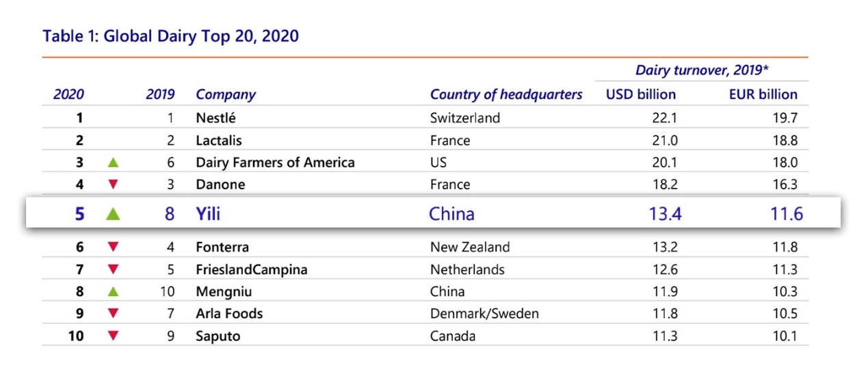
Task: Select the EUR billion column header
Action: 763,94
